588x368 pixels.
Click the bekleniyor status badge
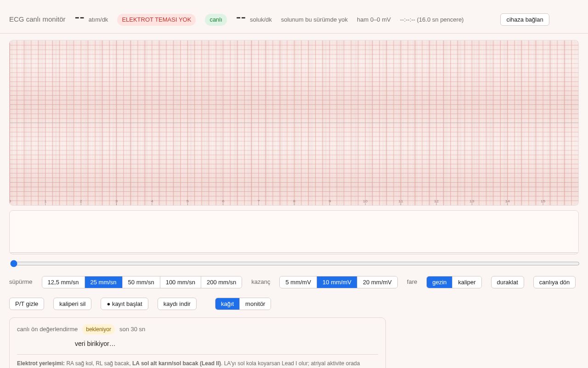98,329
